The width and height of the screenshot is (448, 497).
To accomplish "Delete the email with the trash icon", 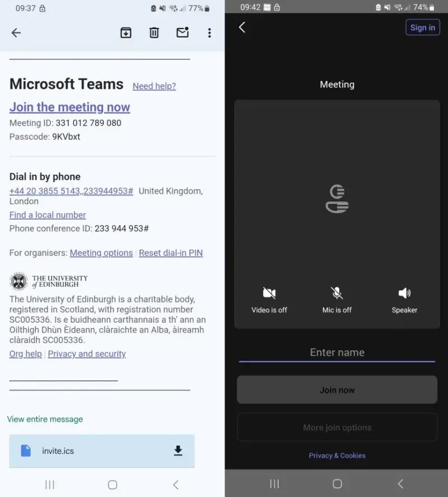I will [x=154, y=32].
